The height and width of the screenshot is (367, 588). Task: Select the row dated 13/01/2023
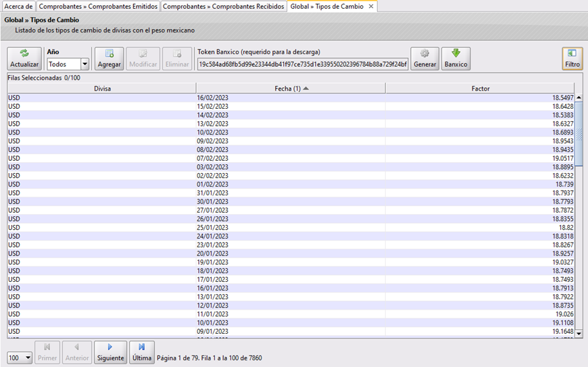291,297
